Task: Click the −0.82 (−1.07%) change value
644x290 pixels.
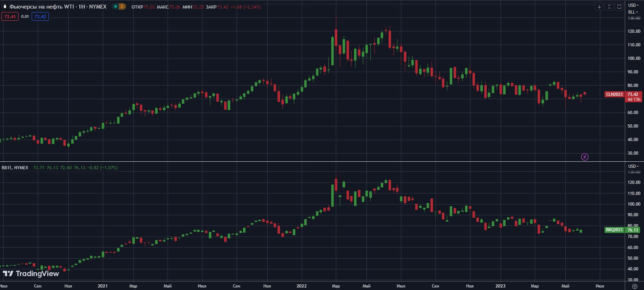Action: pyautogui.click(x=102, y=167)
